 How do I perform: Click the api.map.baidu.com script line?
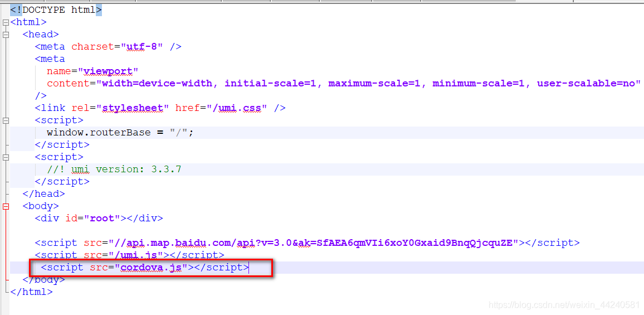[x=307, y=243]
